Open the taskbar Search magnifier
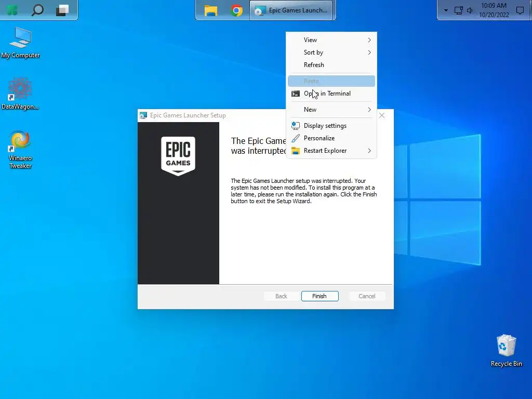This screenshot has height=399, width=532. [37, 10]
